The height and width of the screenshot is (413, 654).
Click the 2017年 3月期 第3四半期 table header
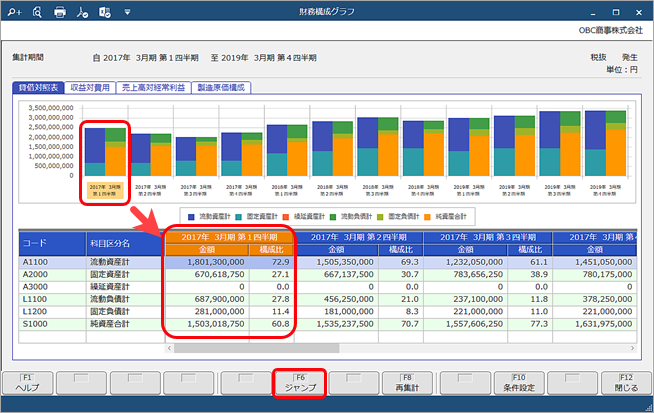488,237
